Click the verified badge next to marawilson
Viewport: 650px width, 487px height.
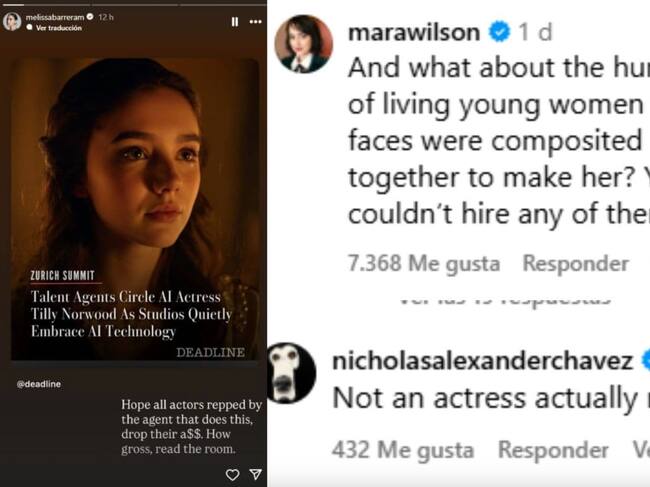coord(498,32)
